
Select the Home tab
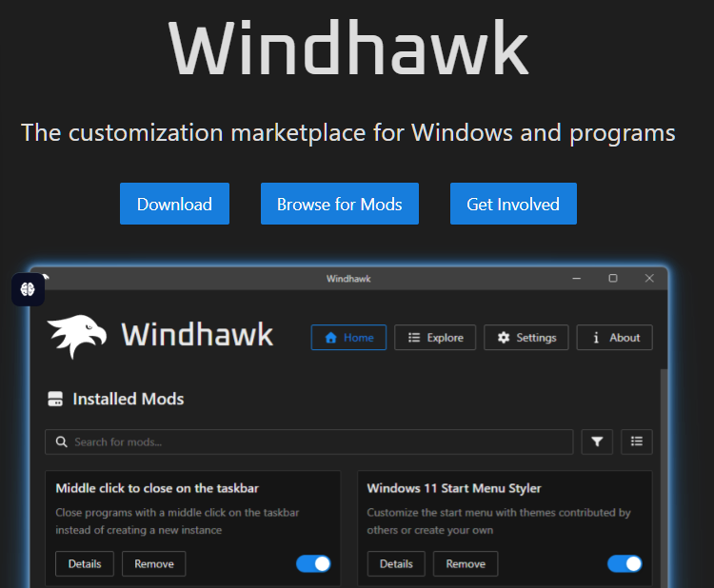[x=348, y=337]
